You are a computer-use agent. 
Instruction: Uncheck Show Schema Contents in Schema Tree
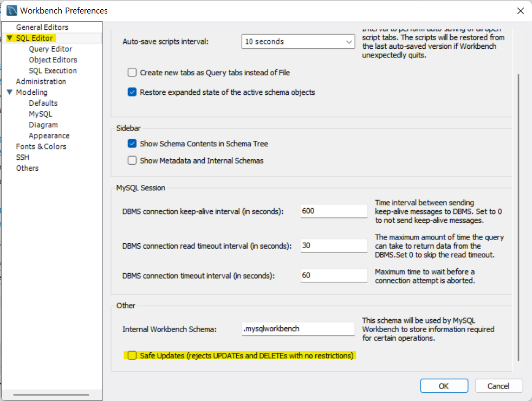point(132,144)
